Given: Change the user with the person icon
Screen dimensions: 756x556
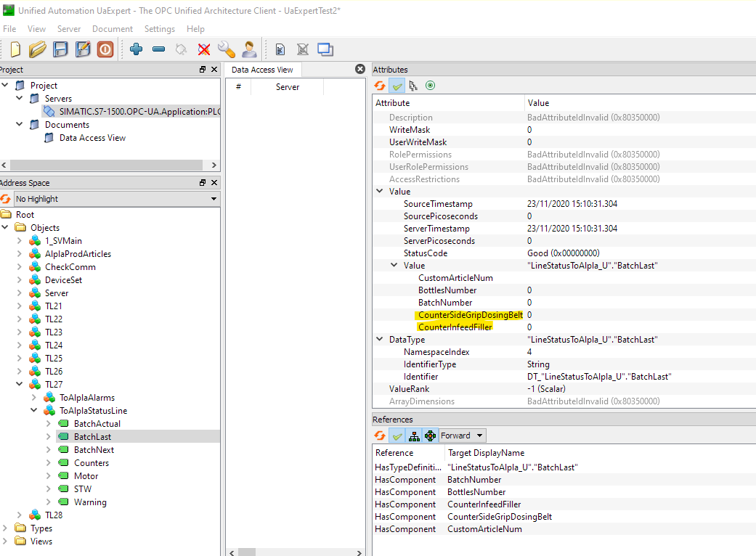Looking at the screenshot, I should 249,49.
